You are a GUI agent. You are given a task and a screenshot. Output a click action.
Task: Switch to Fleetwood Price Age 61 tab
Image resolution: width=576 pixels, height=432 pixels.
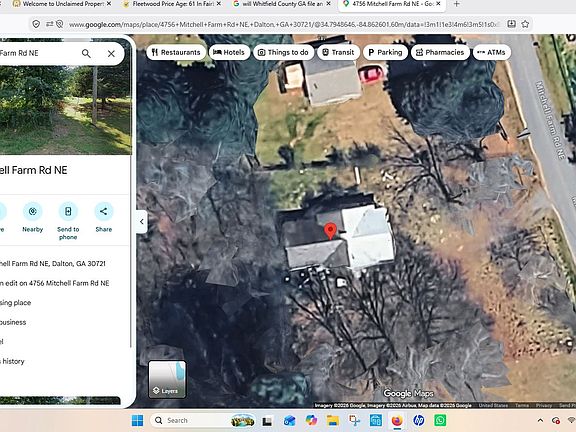[x=173, y=4]
